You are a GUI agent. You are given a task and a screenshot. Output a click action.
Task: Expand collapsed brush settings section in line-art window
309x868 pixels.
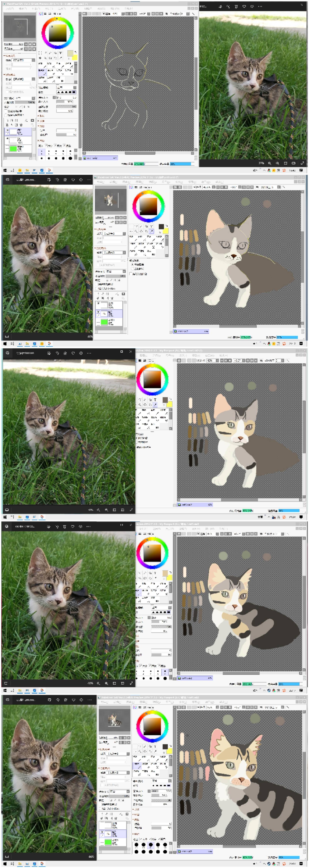(x=38, y=116)
